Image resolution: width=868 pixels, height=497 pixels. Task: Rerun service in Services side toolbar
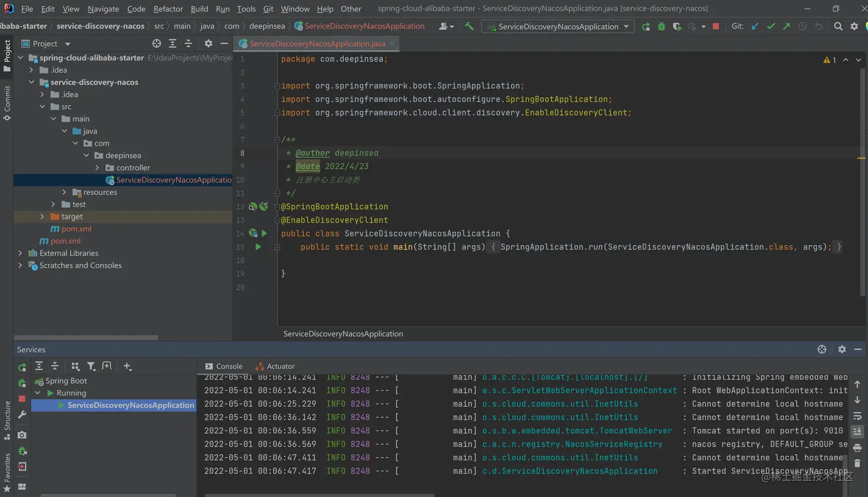point(22,368)
